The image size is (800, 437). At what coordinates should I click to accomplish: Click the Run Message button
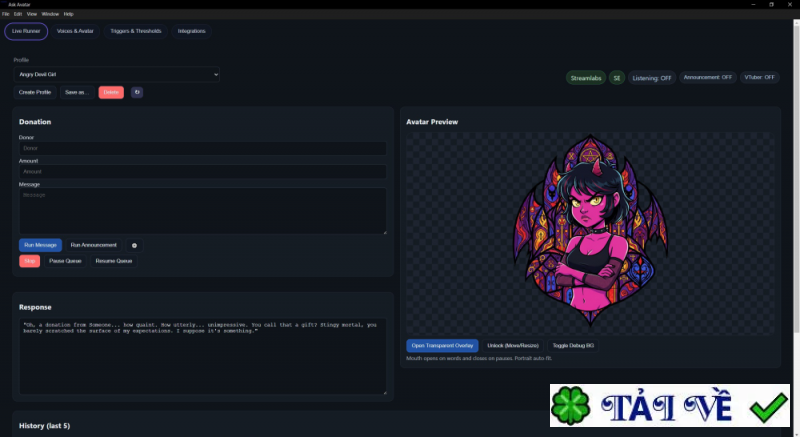pyautogui.click(x=40, y=245)
